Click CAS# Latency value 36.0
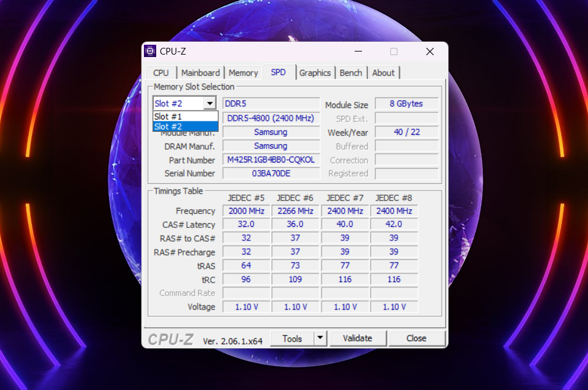This screenshot has height=390, width=588. coord(295,224)
